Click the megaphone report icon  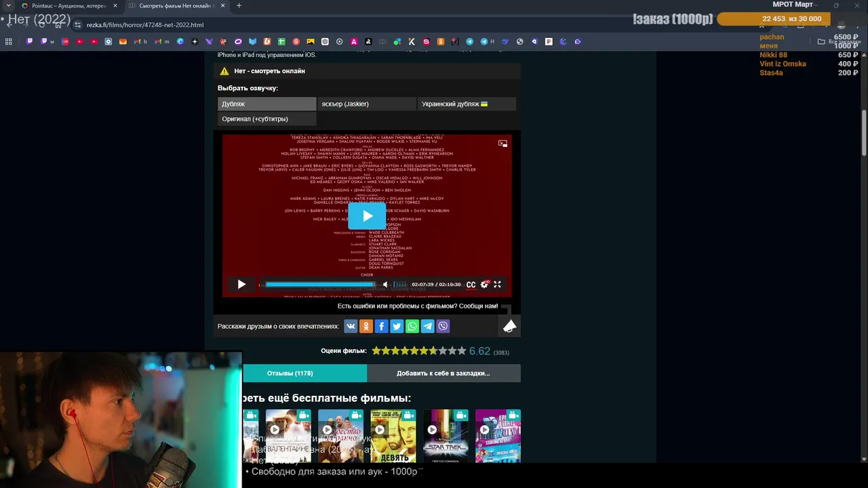pyautogui.click(x=509, y=327)
